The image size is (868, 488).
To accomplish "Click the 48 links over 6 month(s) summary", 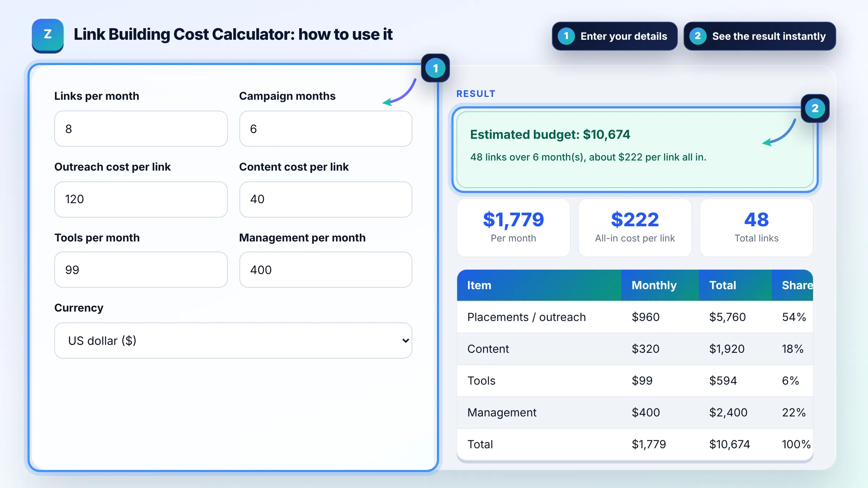I will 588,157.
